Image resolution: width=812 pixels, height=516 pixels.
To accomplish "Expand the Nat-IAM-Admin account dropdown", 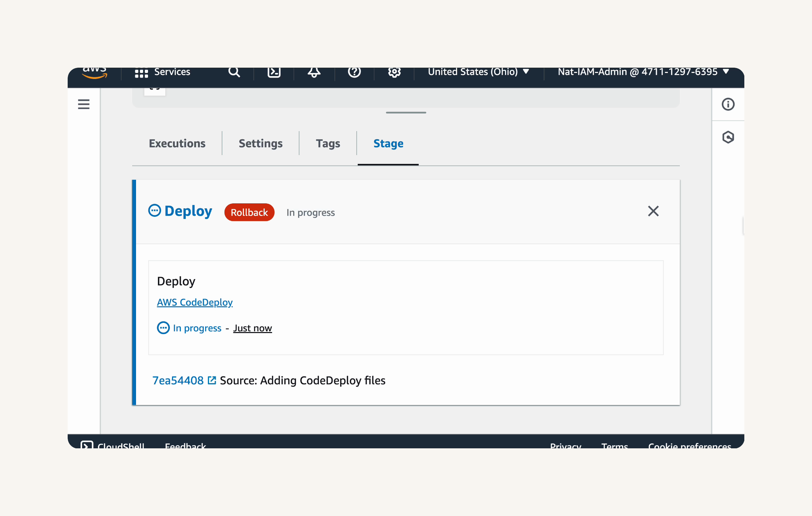I will 644,72.
